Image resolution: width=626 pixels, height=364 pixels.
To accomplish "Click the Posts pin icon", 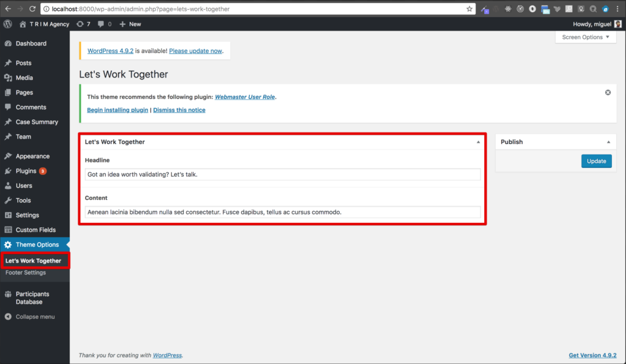I will 8,63.
